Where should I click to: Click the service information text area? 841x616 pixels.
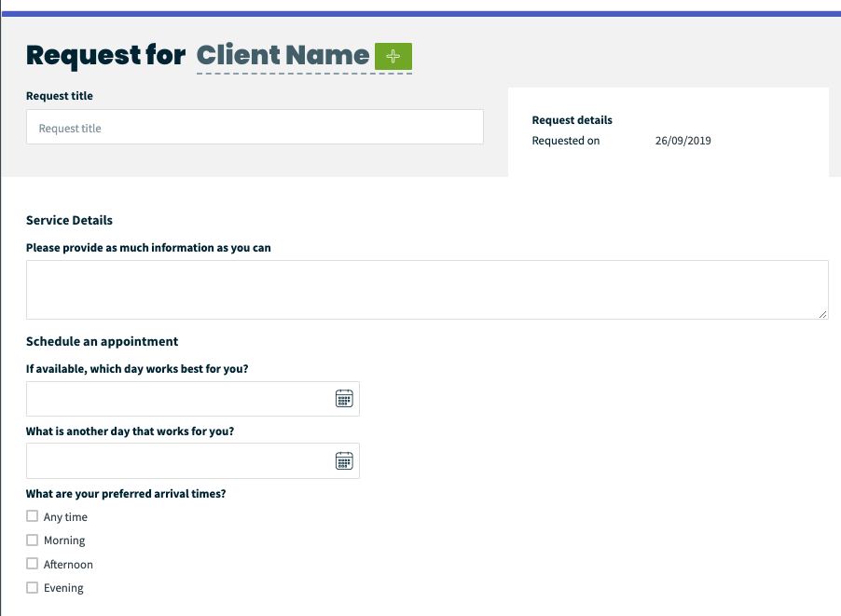[x=426, y=289]
